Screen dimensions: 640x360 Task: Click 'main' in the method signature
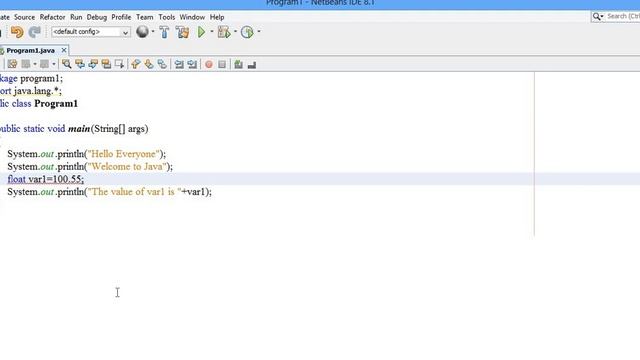(x=79, y=129)
